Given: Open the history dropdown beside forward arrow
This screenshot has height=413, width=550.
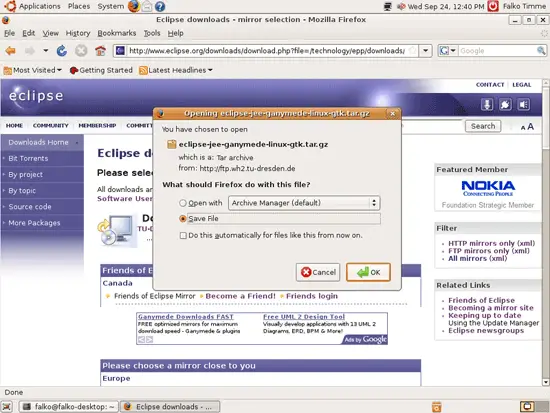Looking at the screenshot, I should point(46,51).
